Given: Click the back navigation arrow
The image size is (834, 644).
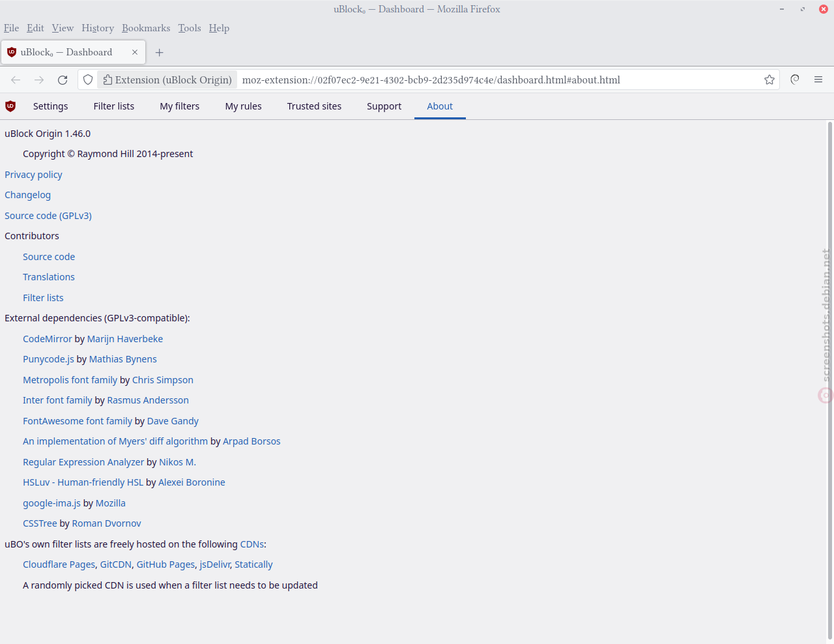Looking at the screenshot, I should [16, 80].
